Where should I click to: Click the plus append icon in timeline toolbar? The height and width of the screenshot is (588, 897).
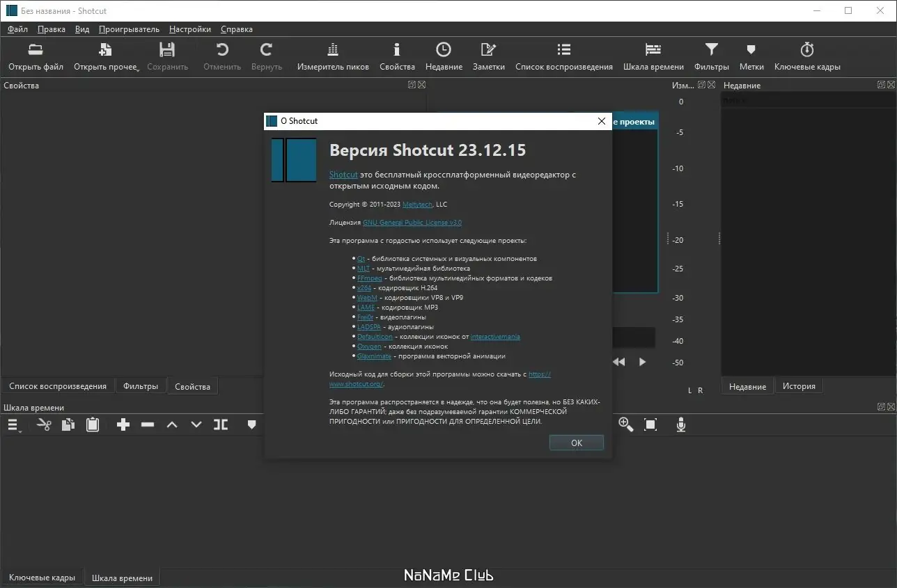123,424
